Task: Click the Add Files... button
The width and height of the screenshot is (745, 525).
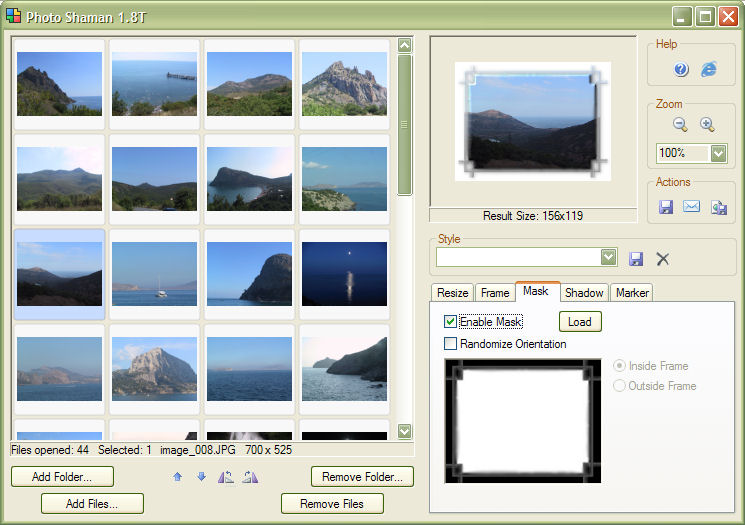Action: coord(92,504)
